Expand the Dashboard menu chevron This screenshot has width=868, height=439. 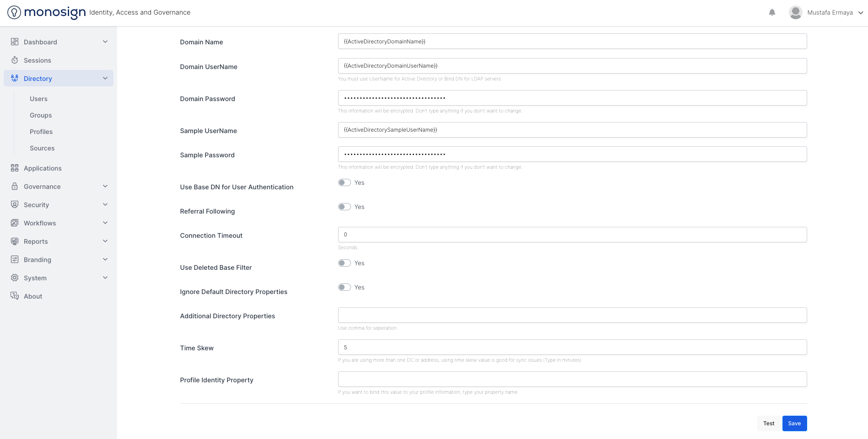[x=105, y=42]
